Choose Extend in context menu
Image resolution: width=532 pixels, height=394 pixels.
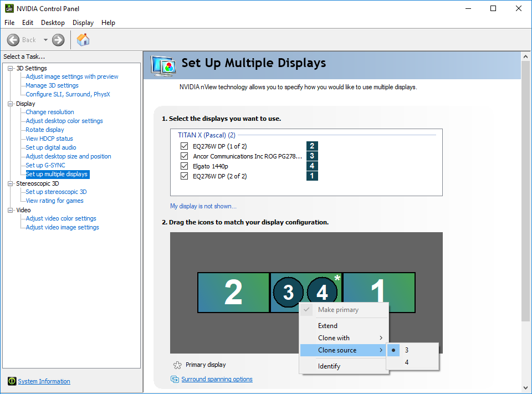click(344, 325)
